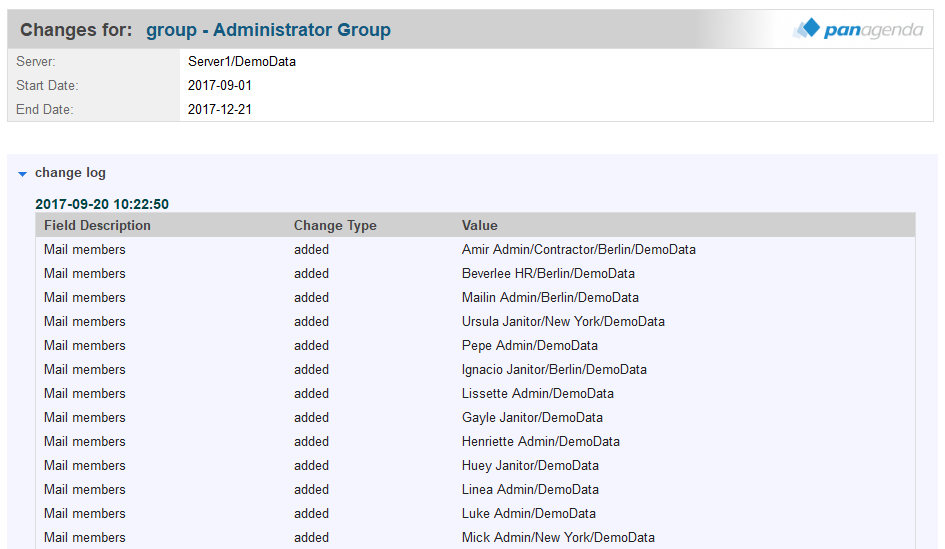
Task: Select the Amir Admin/Contractor/Berlin/DemoData entry
Action: (x=578, y=250)
